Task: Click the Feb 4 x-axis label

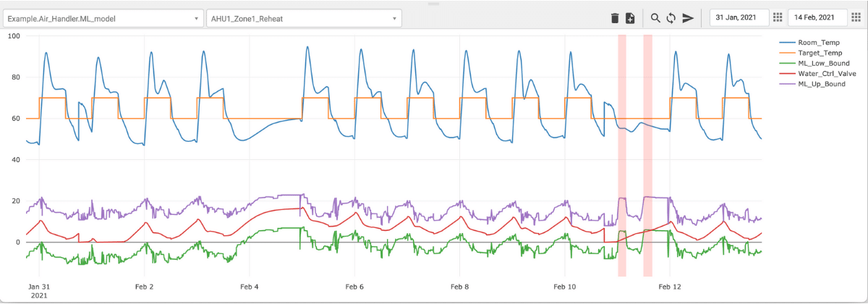Action: click(250, 287)
